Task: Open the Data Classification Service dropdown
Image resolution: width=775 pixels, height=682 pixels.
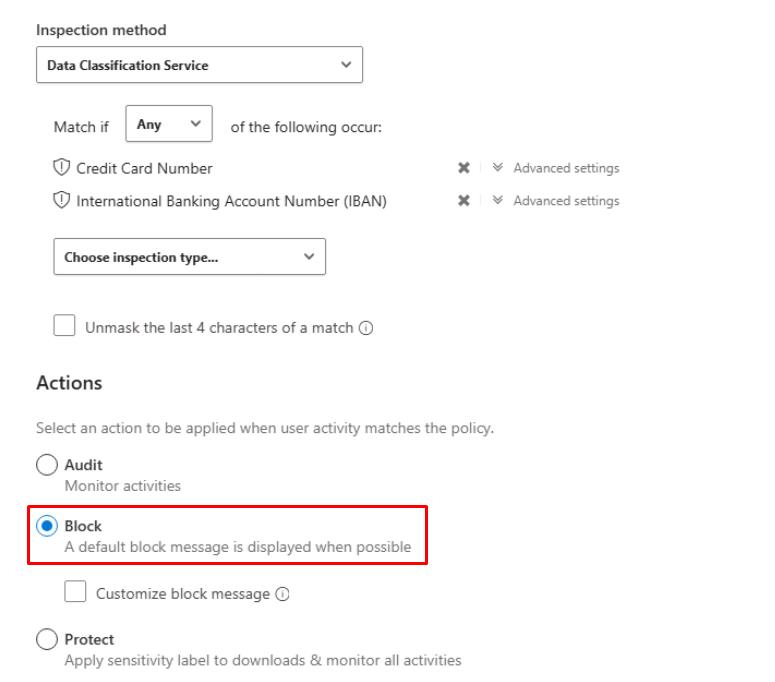Action: click(x=199, y=65)
